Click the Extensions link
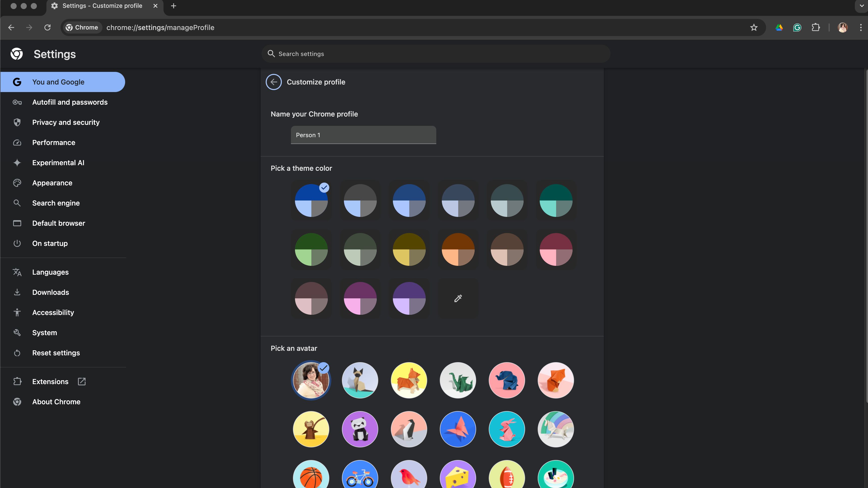868x488 pixels. (50, 381)
